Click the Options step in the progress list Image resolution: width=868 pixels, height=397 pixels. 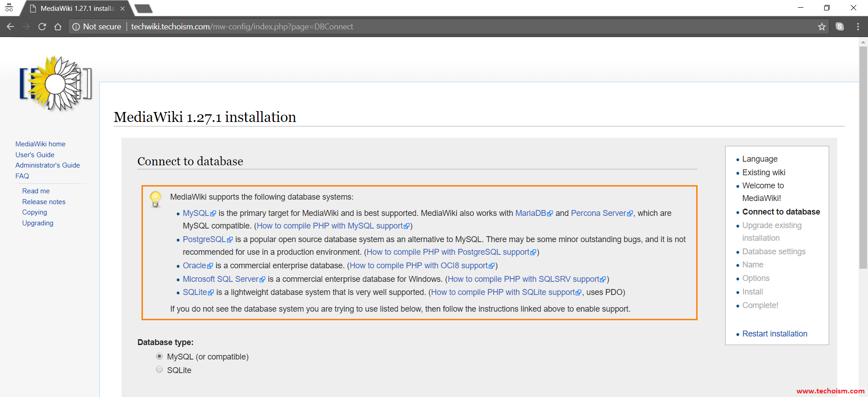755,278
